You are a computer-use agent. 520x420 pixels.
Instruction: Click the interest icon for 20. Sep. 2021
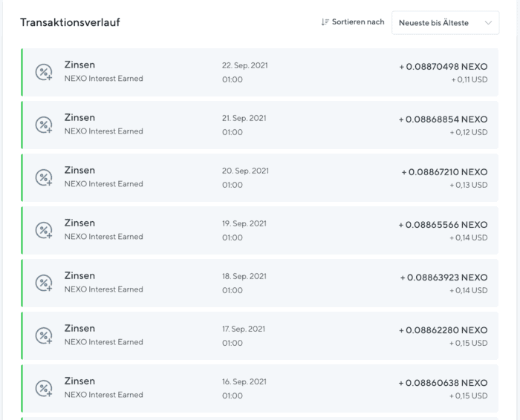(44, 177)
